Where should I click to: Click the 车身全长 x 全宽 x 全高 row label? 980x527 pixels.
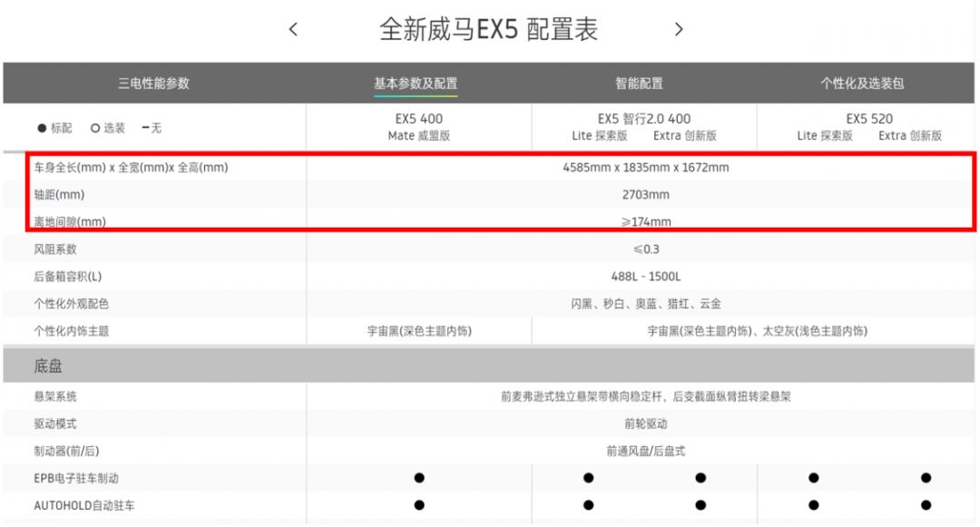(x=132, y=168)
